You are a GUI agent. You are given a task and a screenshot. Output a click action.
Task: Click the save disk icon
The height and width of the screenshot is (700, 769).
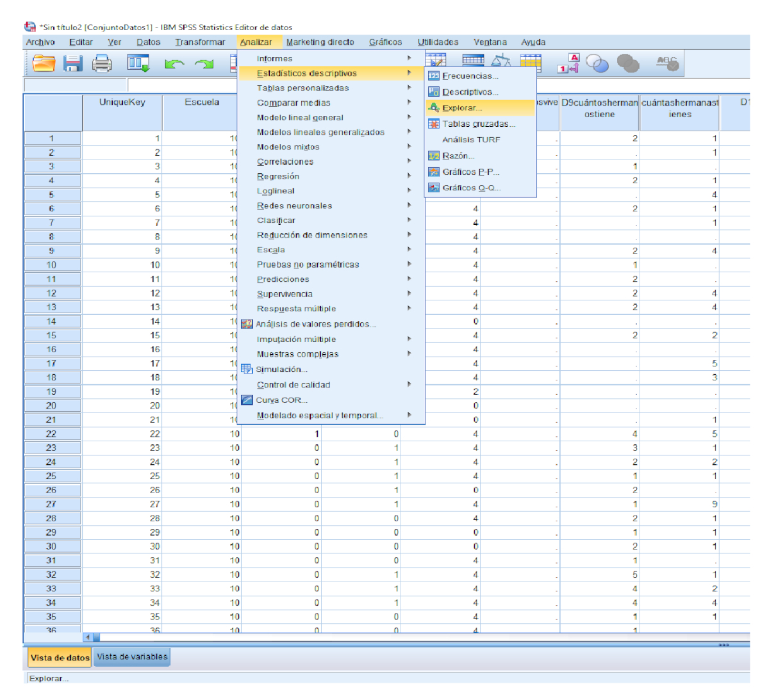72,63
